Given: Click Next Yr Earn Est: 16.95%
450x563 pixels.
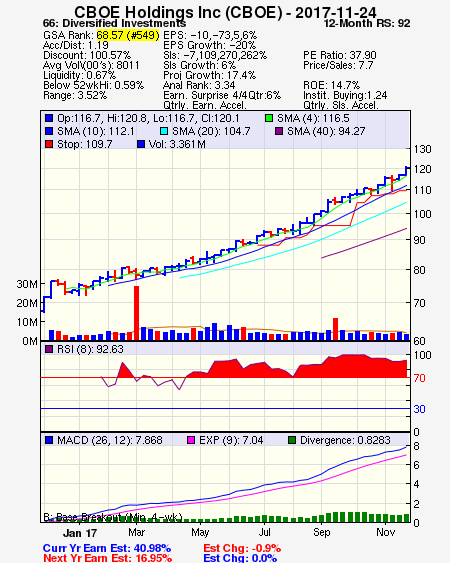Looking at the screenshot, I should pos(108,558).
